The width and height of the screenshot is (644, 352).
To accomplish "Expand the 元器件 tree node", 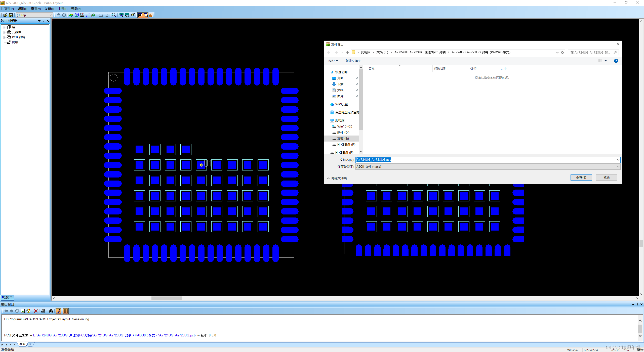I will click(x=4, y=32).
